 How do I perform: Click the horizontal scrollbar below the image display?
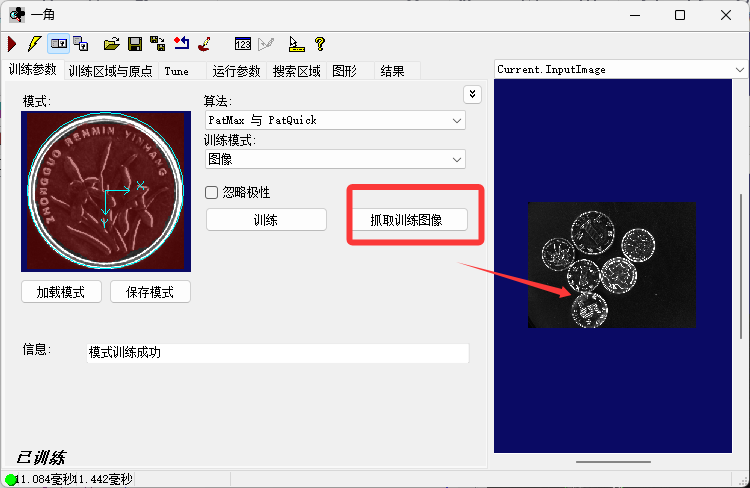pyautogui.click(x=613, y=462)
